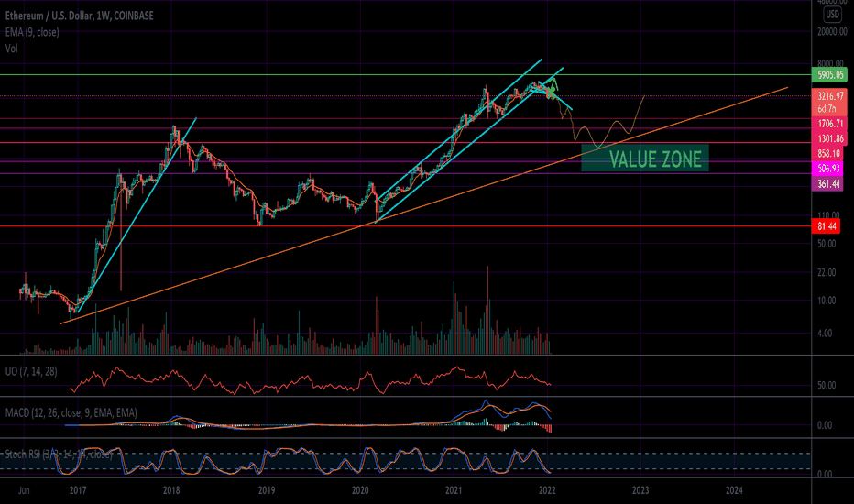Click the 20000.00 price scale value
The image size is (854, 504).
click(832, 32)
